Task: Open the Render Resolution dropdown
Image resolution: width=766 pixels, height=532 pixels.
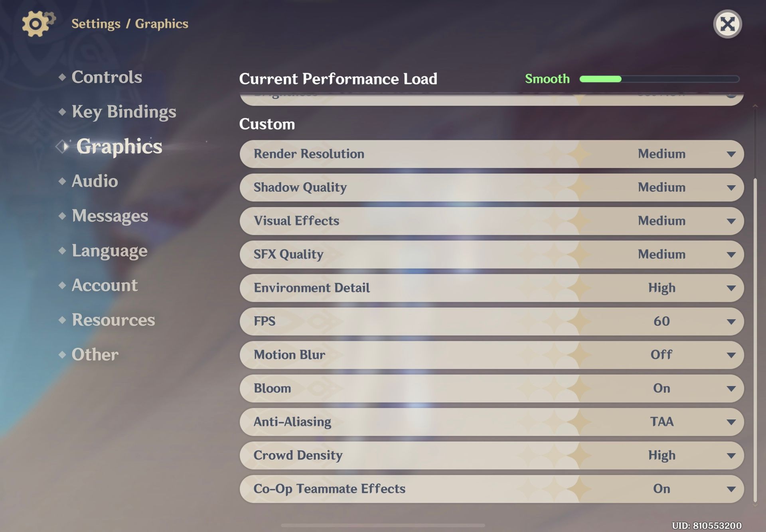Action: pos(732,154)
